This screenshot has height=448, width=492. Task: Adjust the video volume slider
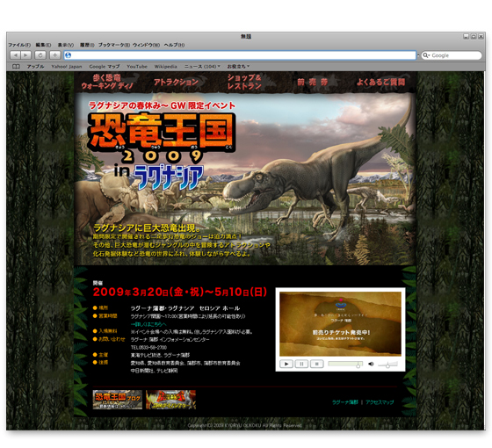387,365
